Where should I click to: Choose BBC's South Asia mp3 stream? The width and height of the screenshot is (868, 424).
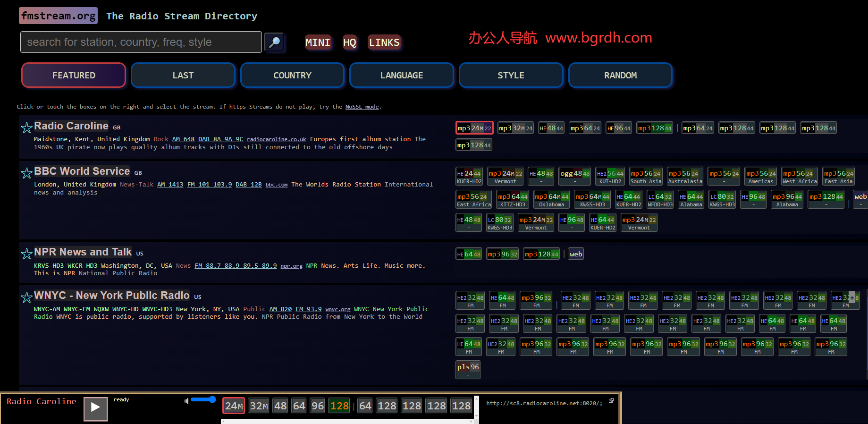646,177
